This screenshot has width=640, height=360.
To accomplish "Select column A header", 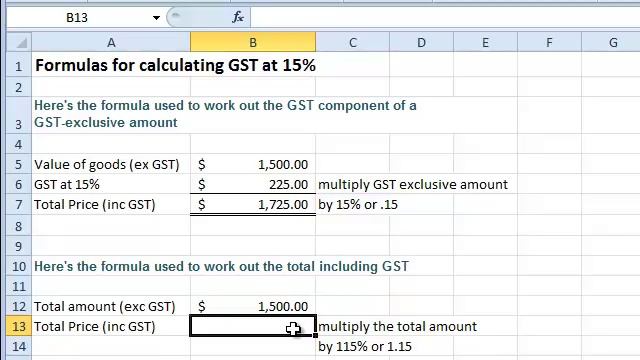I will (111, 42).
